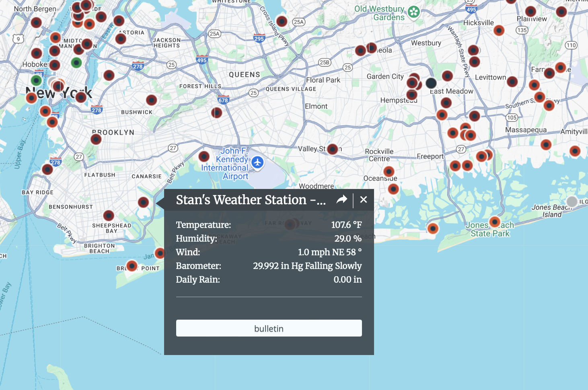
Task: Select the gray marker at Jones Beach Island
Action: 572,201
